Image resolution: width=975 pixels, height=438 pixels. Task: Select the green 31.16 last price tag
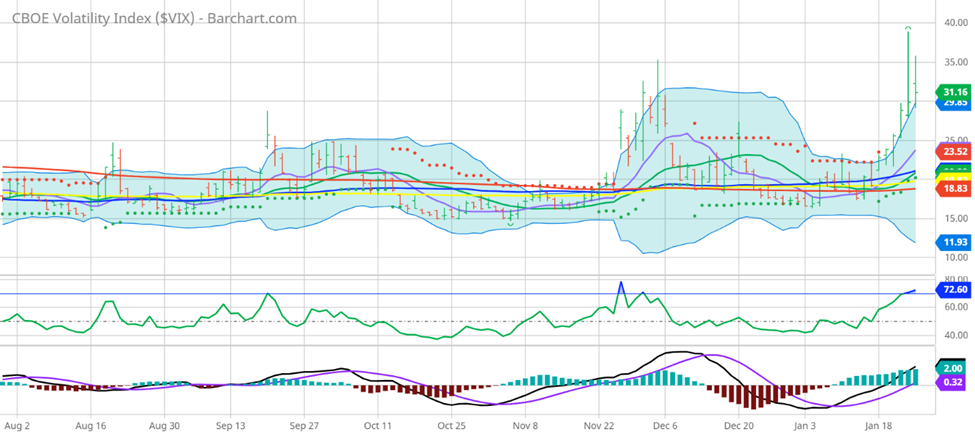pyautogui.click(x=954, y=93)
